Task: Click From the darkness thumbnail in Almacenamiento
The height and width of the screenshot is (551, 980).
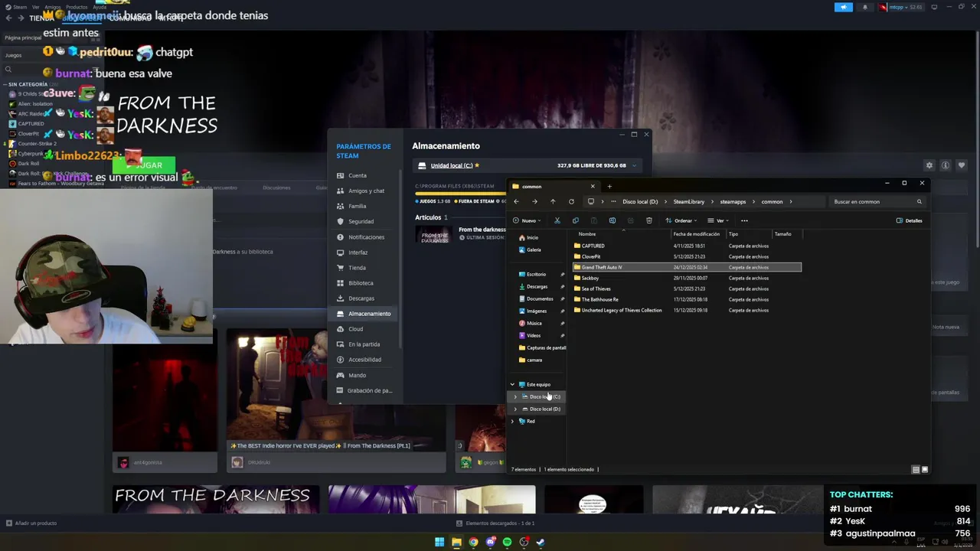Action: [435, 236]
